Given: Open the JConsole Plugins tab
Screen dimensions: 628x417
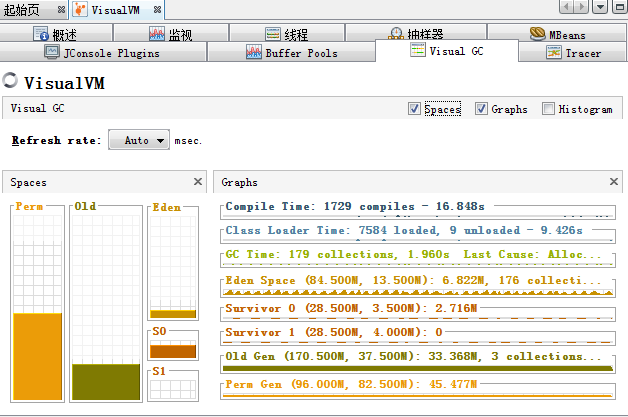Looking at the screenshot, I should coord(103,52).
